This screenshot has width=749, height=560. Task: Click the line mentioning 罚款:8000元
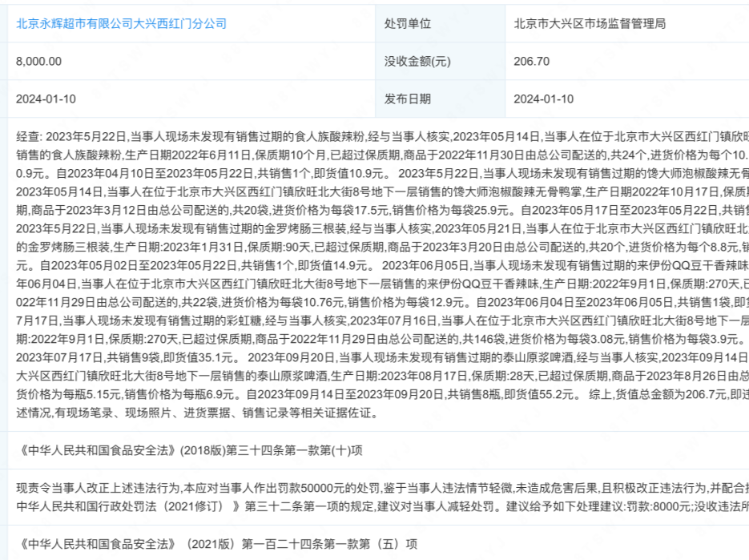click(x=382, y=506)
